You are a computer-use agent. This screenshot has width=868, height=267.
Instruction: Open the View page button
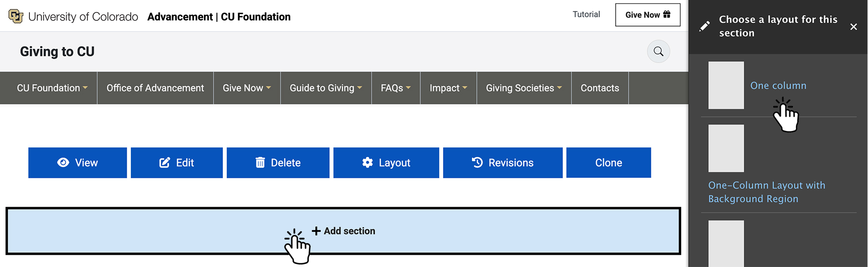[x=77, y=163]
